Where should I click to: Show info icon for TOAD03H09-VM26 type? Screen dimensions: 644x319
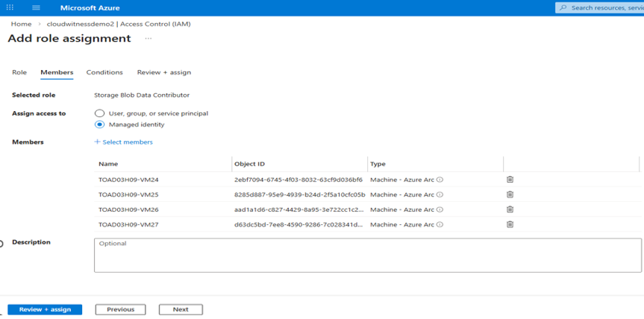[x=440, y=209]
